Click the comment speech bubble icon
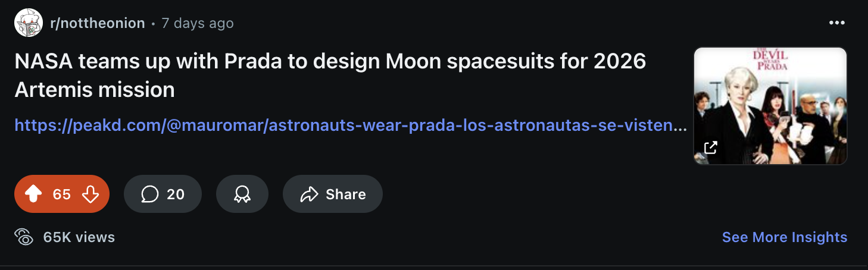 pyautogui.click(x=150, y=194)
